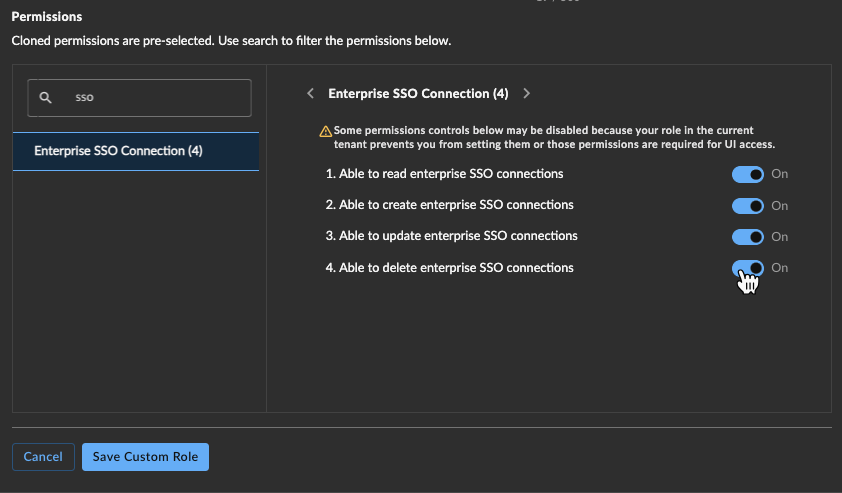842x493 pixels.
Task: Toggle the delete enterprise SSO connections switch
Action: point(747,268)
